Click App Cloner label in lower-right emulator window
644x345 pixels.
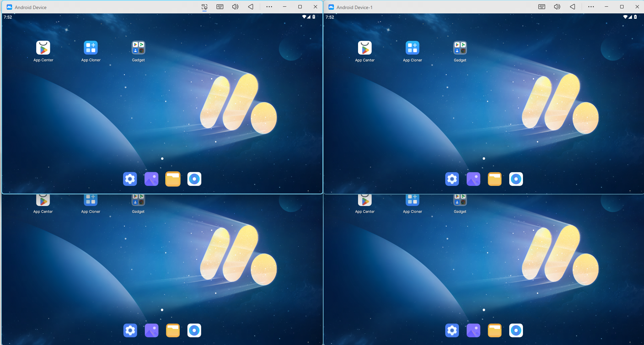(413, 212)
